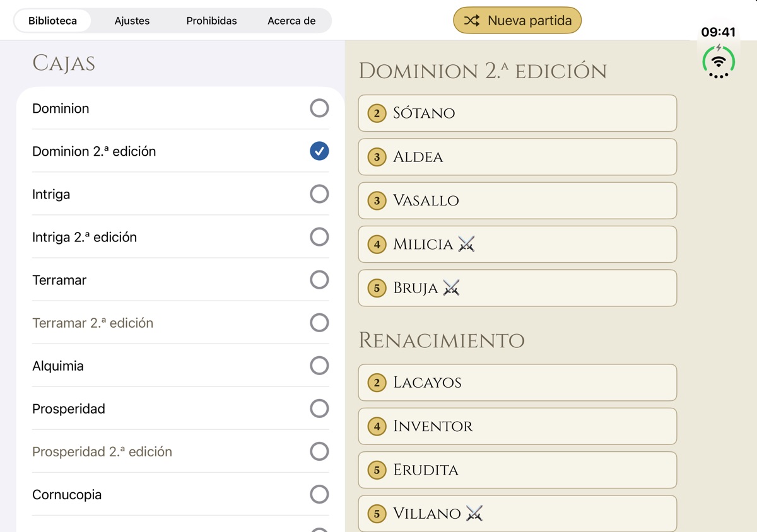Enable the Cornucopia box

tap(319, 494)
